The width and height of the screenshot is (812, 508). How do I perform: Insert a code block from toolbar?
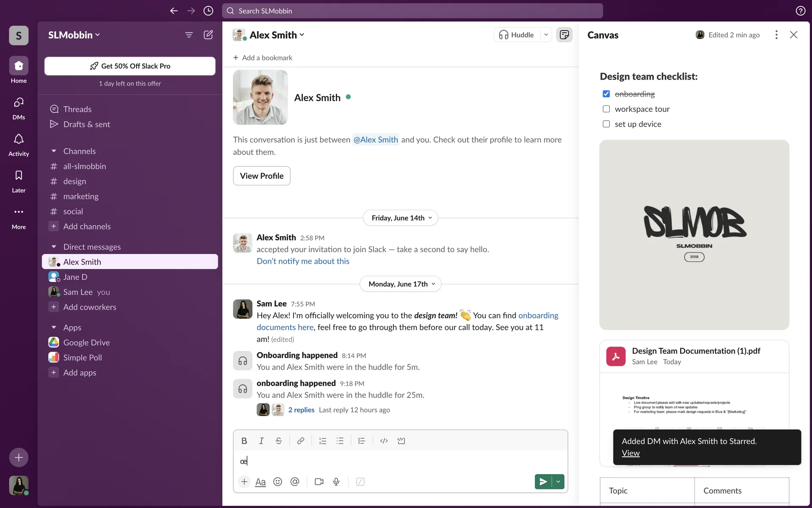tap(401, 441)
